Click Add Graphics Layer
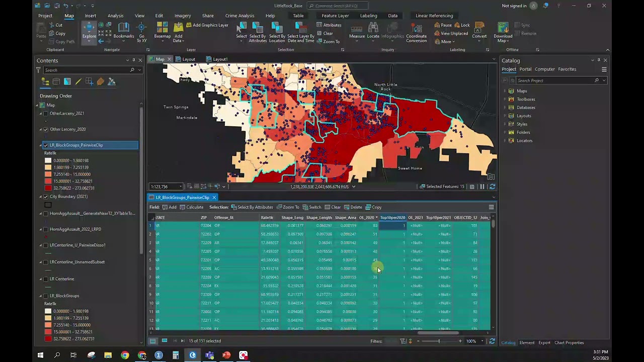The image size is (644, 362). pos(207,25)
